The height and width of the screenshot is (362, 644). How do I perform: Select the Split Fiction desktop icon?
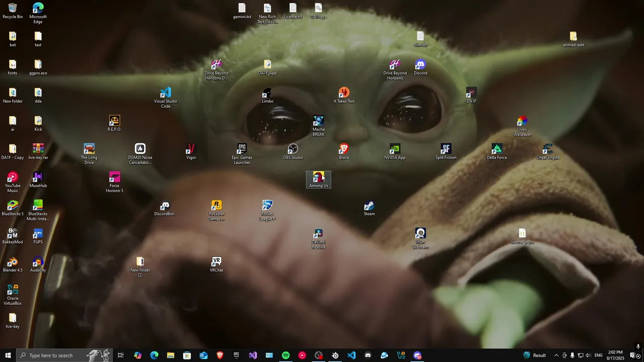446,152
